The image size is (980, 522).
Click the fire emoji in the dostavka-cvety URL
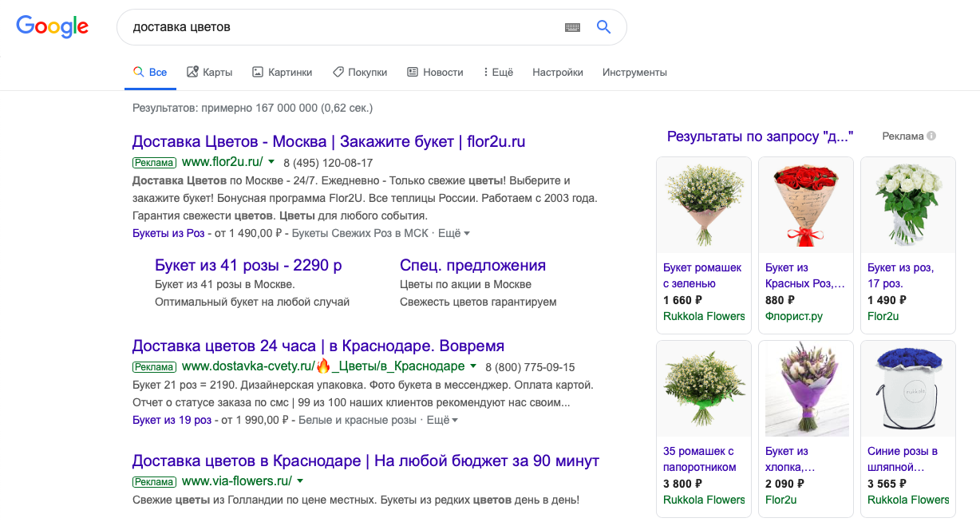point(323,367)
